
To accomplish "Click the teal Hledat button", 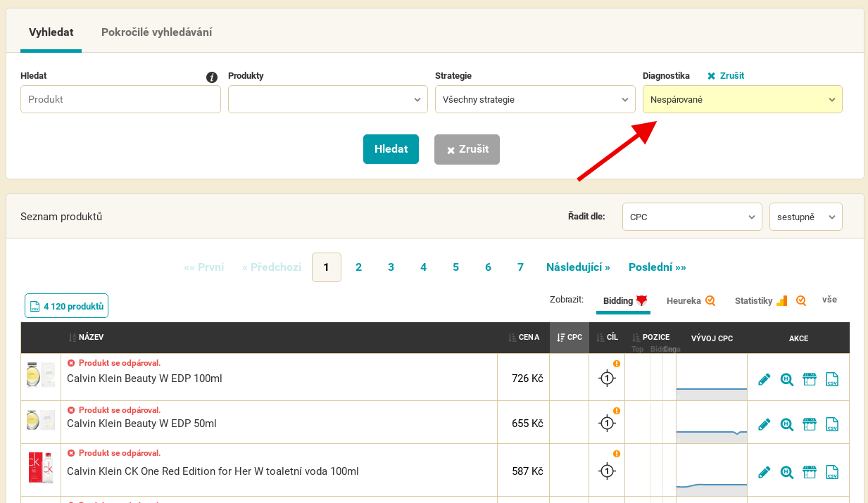I will click(391, 149).
